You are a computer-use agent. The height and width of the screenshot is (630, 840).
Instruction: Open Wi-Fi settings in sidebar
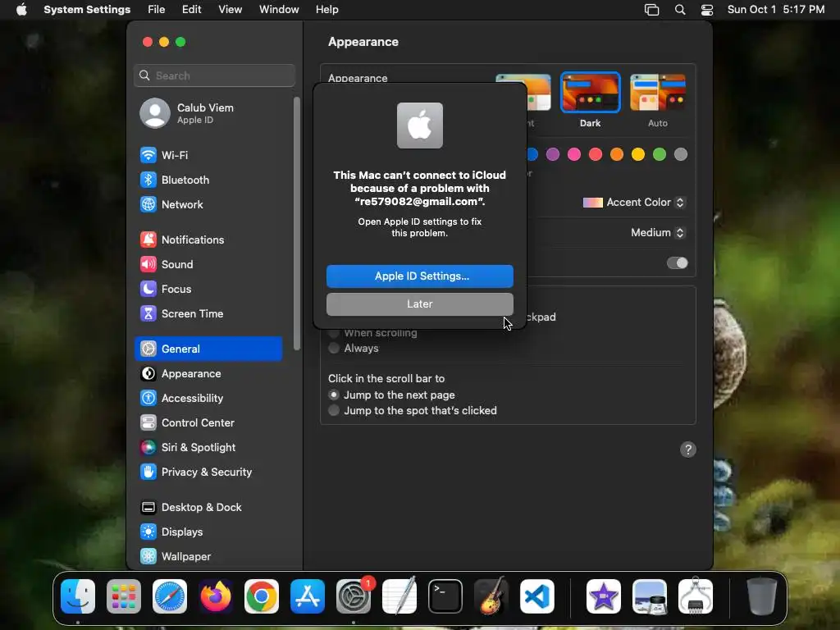[x=208, y=155]
